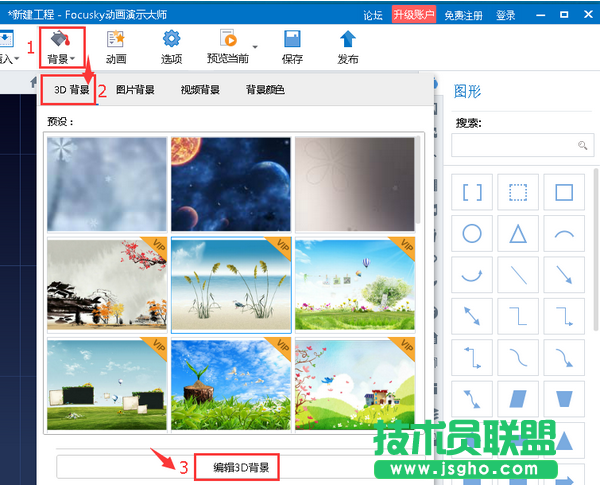Select the grey flower outline background preset

pyautogui.click(x=355, y=184)
